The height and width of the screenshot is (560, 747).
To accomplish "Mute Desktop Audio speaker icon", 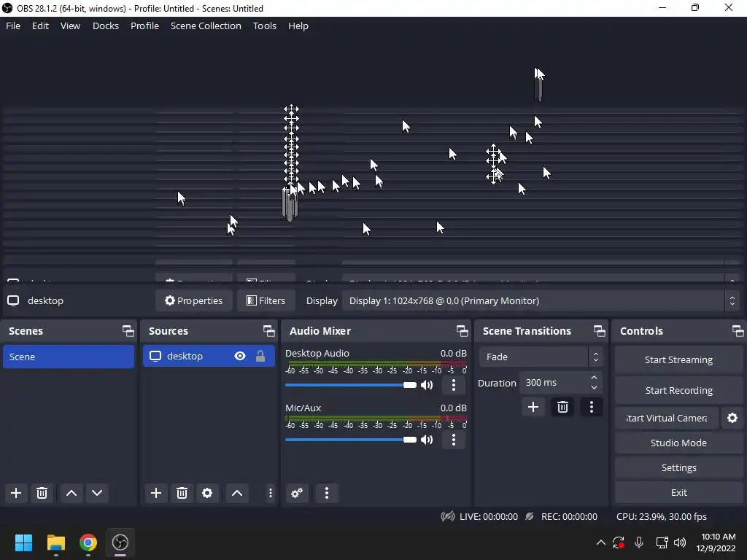I will tap(427, 385).
